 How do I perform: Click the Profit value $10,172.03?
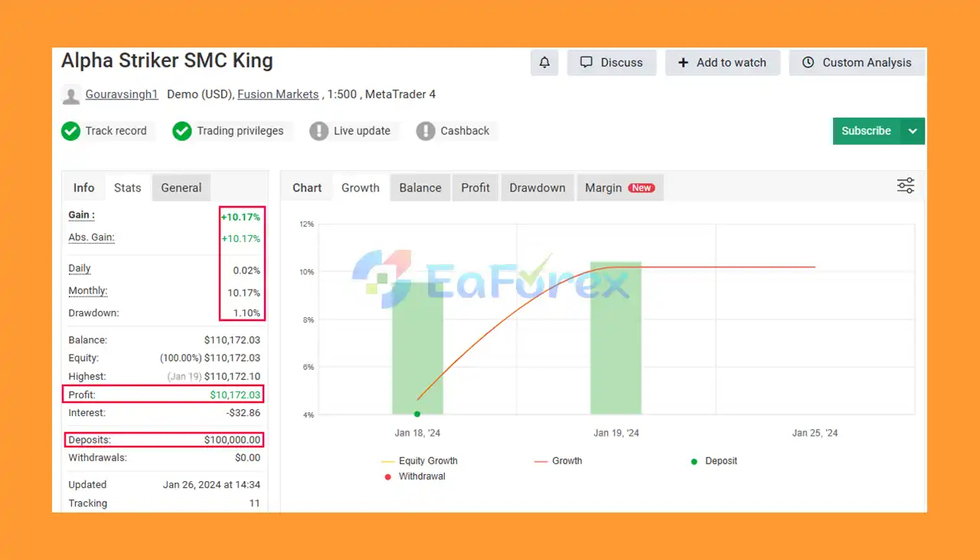(235, 395)
